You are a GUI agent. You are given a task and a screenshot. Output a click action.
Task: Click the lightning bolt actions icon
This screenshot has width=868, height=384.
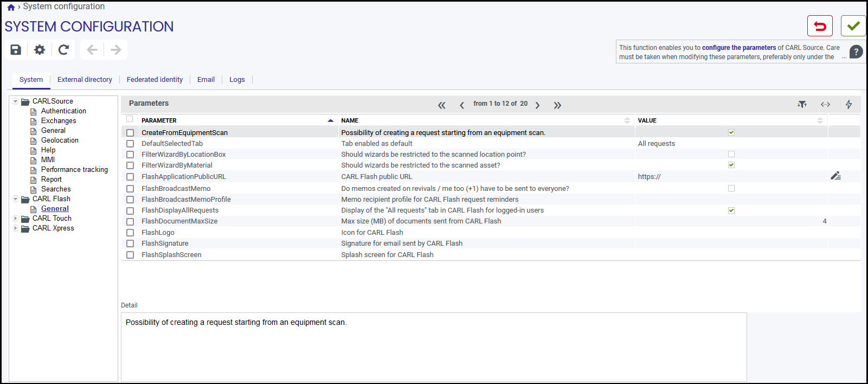[x=849, y=104]
